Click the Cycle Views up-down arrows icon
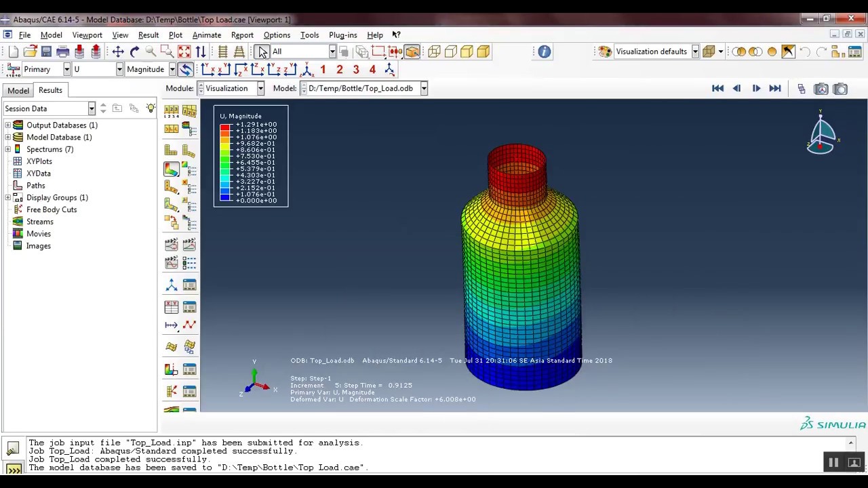The image size is (868, 488). tap(201, 52)
